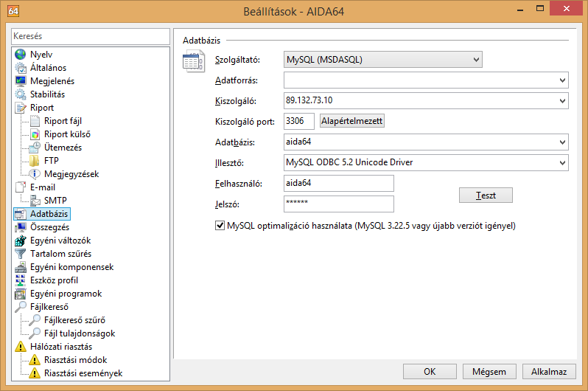Click the Összegzés computer icon
The image size is (588, 391).
tap(20, 227)
